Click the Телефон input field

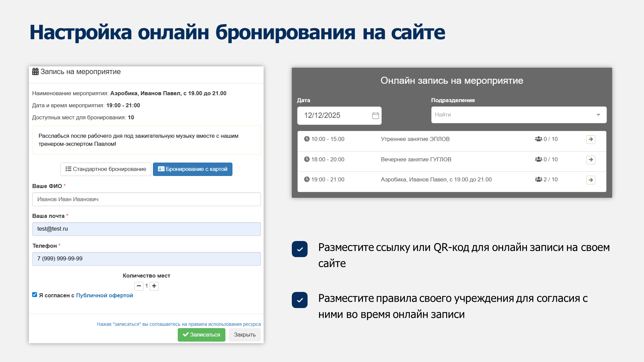(147, 259)
